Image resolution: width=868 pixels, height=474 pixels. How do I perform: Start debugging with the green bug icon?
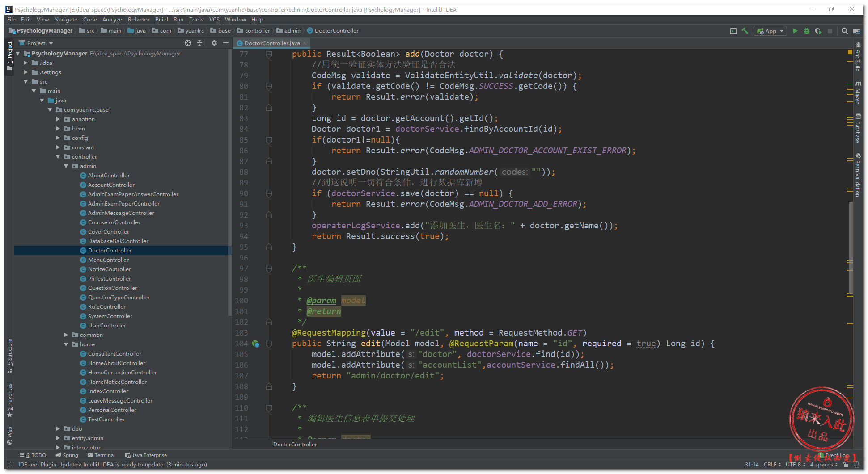[x=806, y=31]
